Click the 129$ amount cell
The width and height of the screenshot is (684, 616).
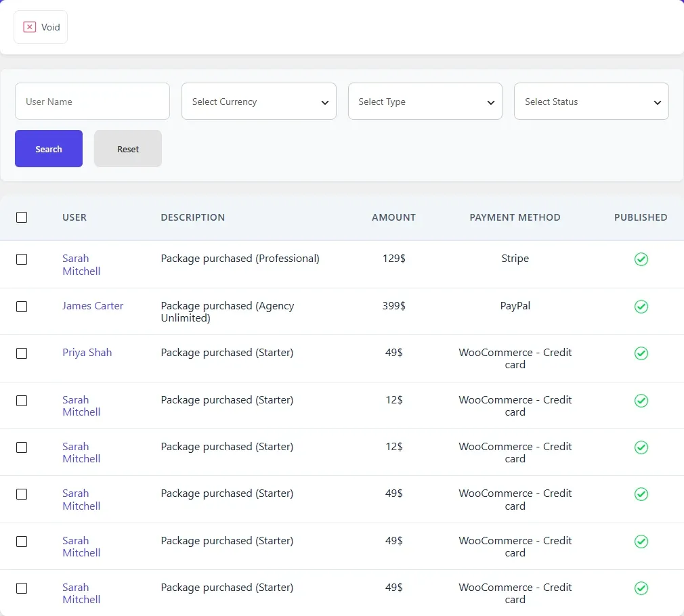pyautogui.click(x=393, y=259)
